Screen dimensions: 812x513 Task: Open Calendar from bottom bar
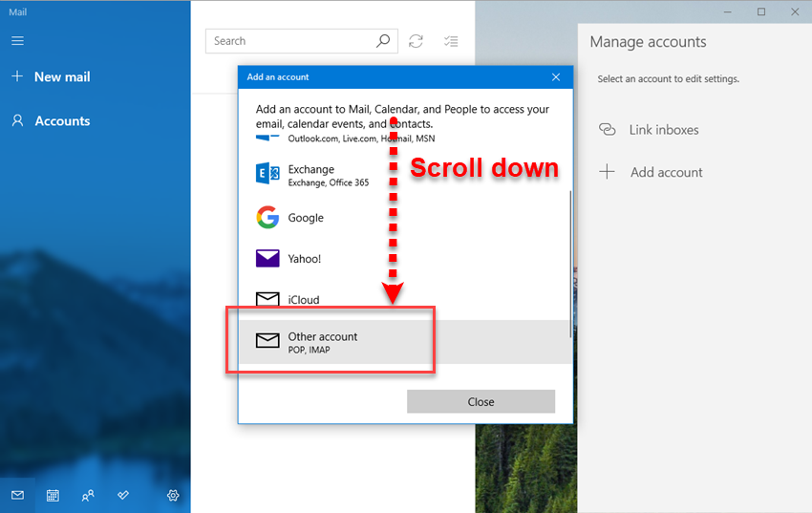[53, 496]
